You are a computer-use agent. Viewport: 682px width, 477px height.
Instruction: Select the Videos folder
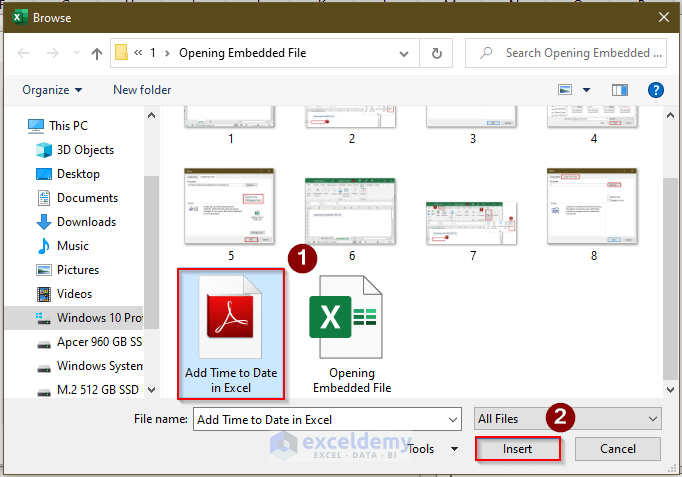74,294
